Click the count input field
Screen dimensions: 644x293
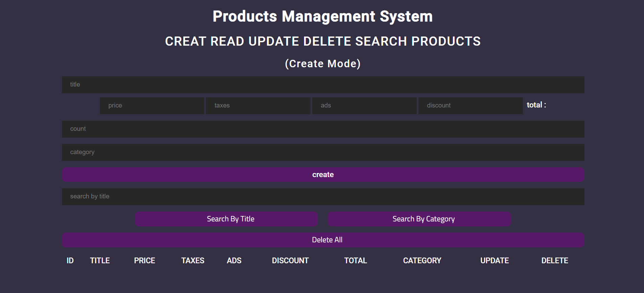point(323,129)
